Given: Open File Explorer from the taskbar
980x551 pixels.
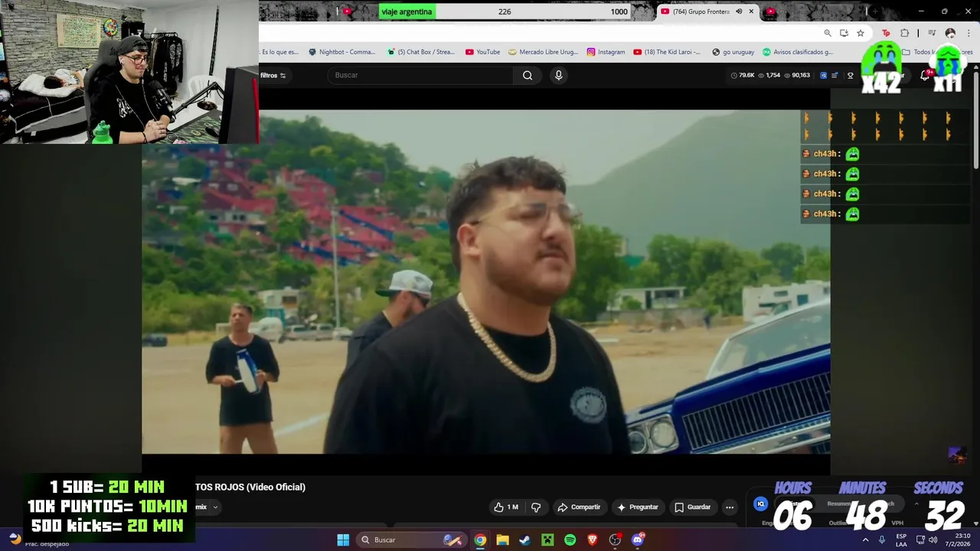Looking at the screenshot, I should 502,540.
